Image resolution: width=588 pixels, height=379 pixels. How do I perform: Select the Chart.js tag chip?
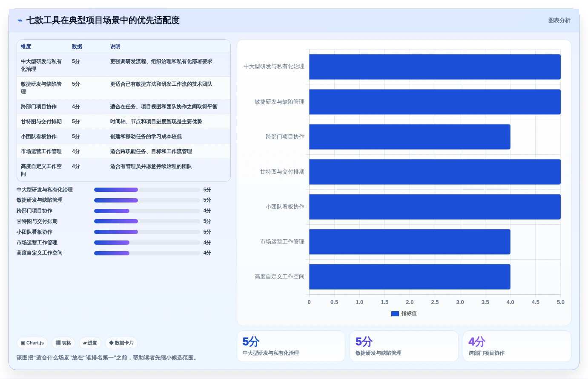tap(32, 343)
